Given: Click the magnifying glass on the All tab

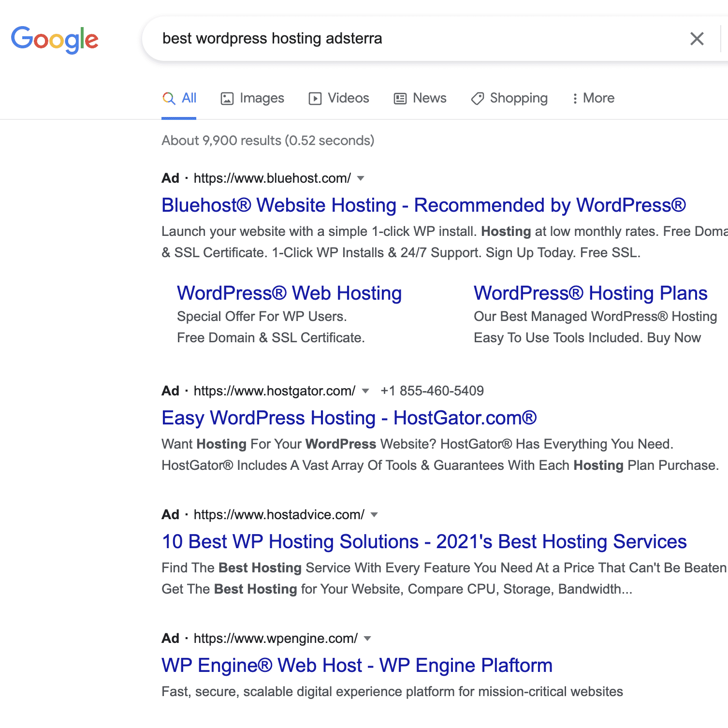Looking at the screenshot, I should [168, 98].
